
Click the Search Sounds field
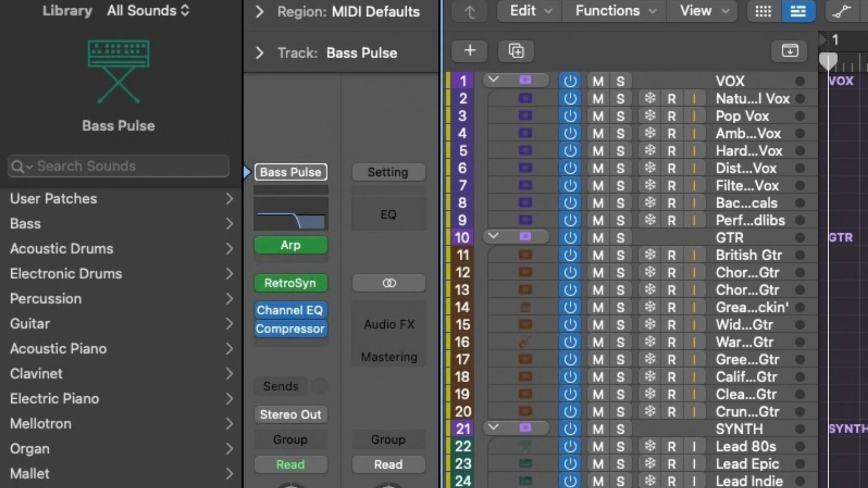118,166
